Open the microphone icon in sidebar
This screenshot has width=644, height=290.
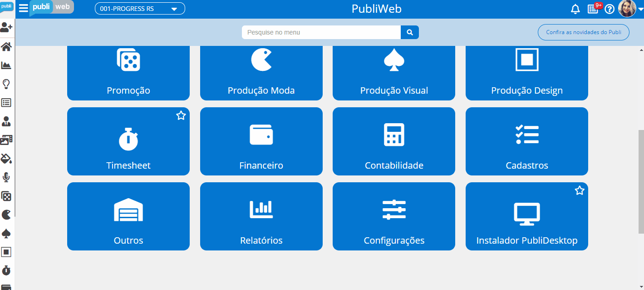[x=6, y=177]
